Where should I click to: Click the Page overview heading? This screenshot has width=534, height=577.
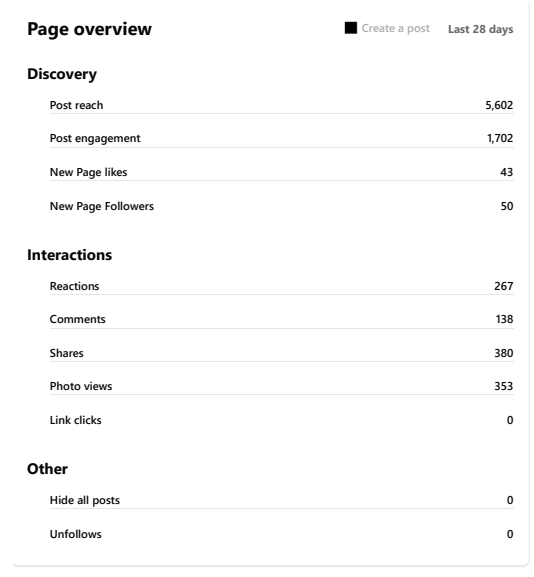pyautogui.click(x=89, y=29)
